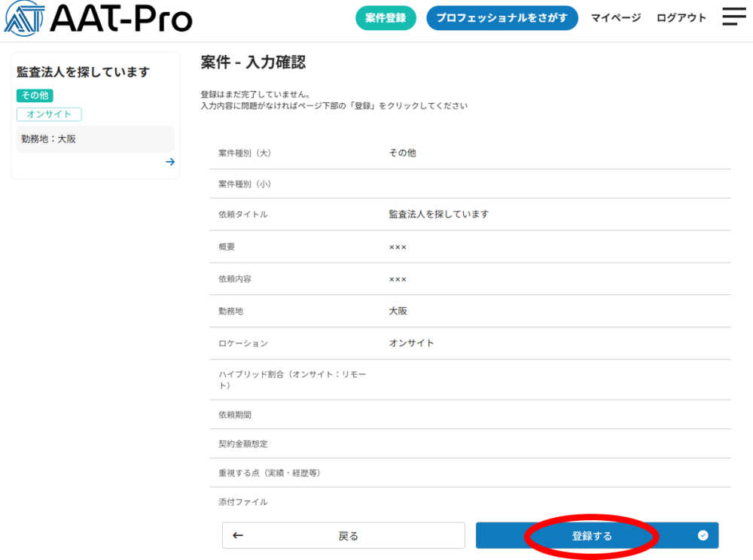
Task: Open the hamburger menu
Action: coord(733,17)
